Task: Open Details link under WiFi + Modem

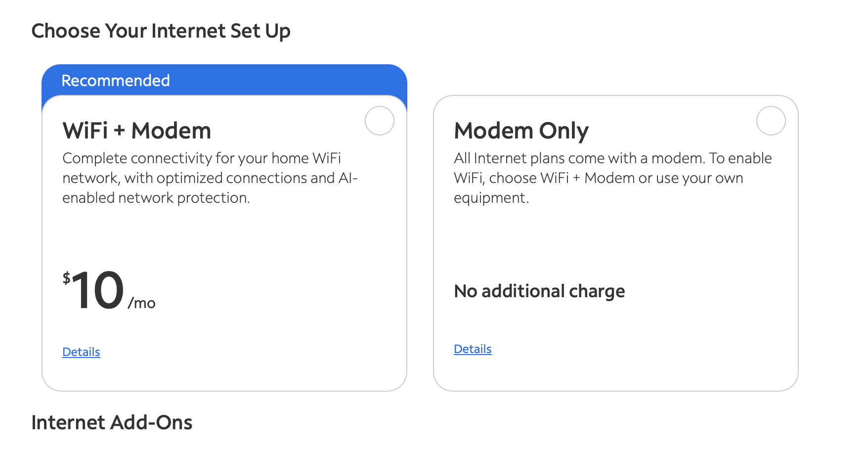Action: pyautogui.click(x=81, y=352)
